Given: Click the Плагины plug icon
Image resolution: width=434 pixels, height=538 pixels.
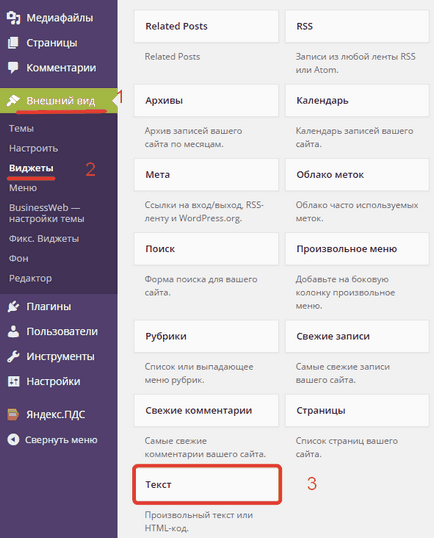Looking at the screenshot, I should click(x=13, y=306).
